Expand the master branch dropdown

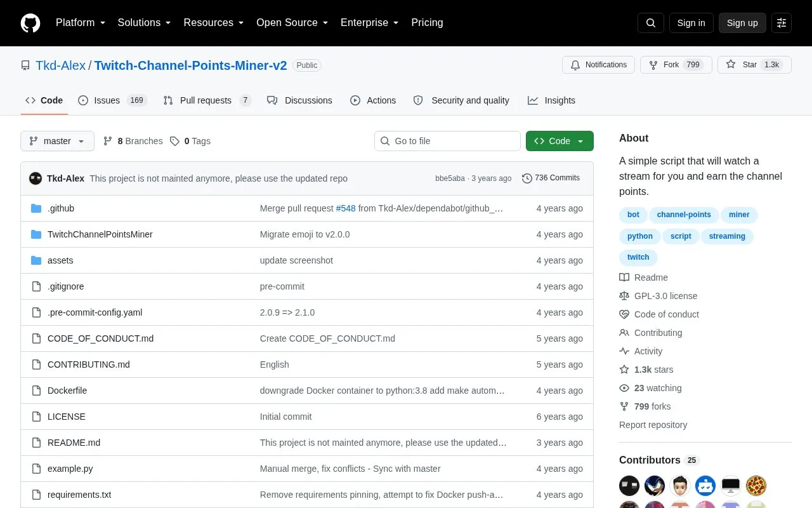tap(57, 141)
